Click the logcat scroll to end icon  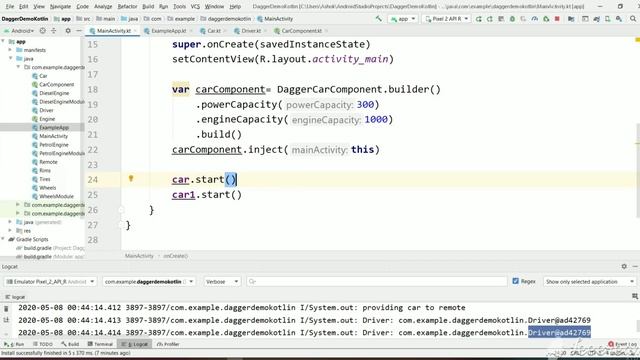point(6,320)
